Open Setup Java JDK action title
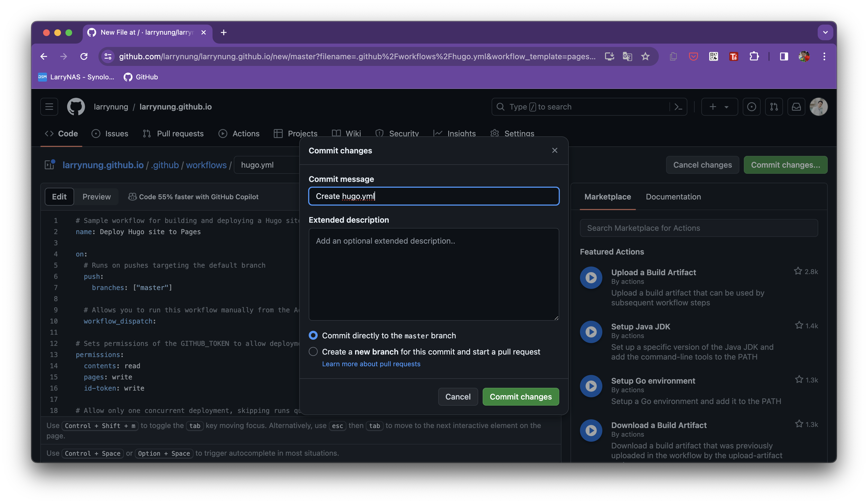This screenshot has height=504, width=868. tap(640, 327)
